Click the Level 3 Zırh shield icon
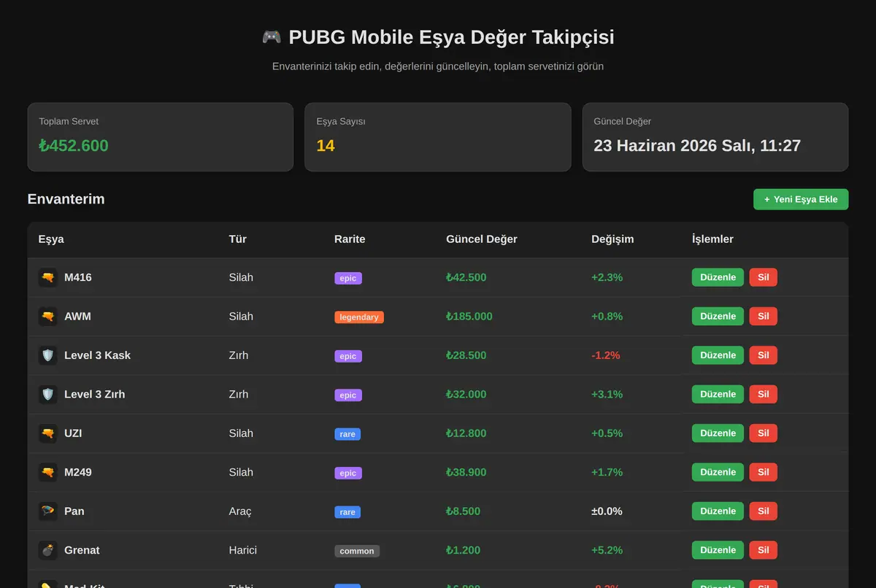The height and width of the screenshot is (588, 876). (47, 394)
